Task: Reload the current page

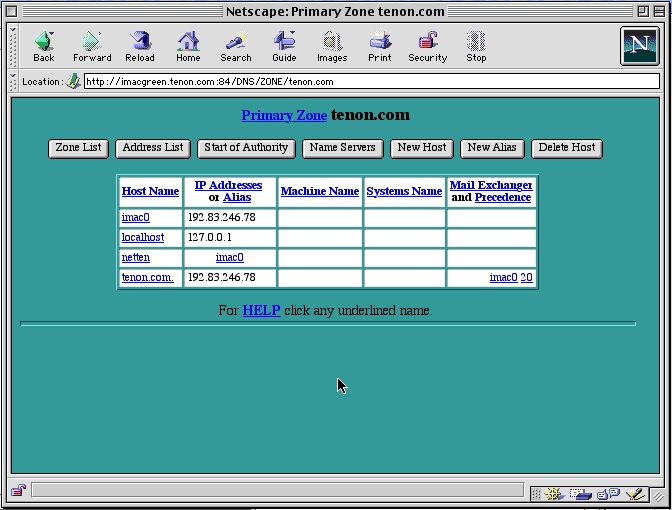Action: [x=140, y=46]
